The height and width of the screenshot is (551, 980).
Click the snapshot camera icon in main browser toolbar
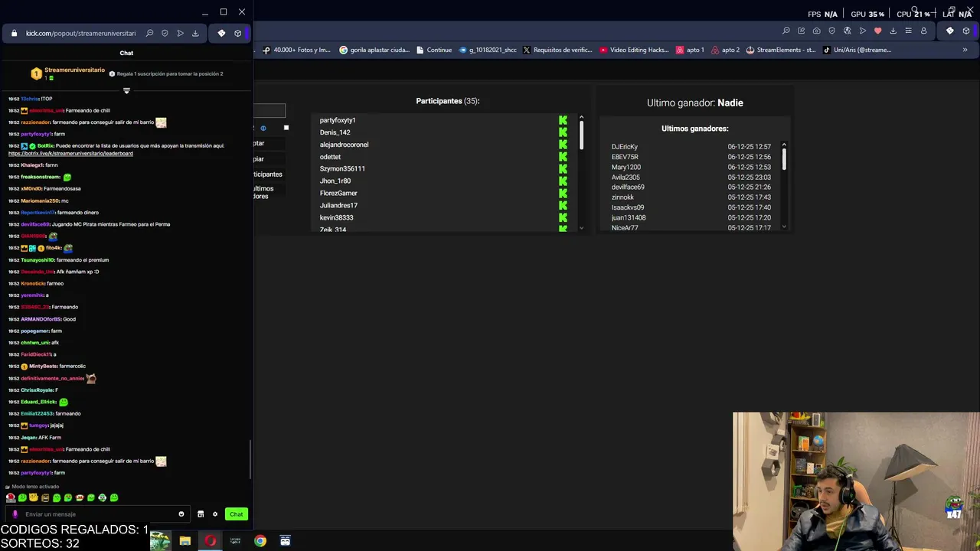click(816, 31)
